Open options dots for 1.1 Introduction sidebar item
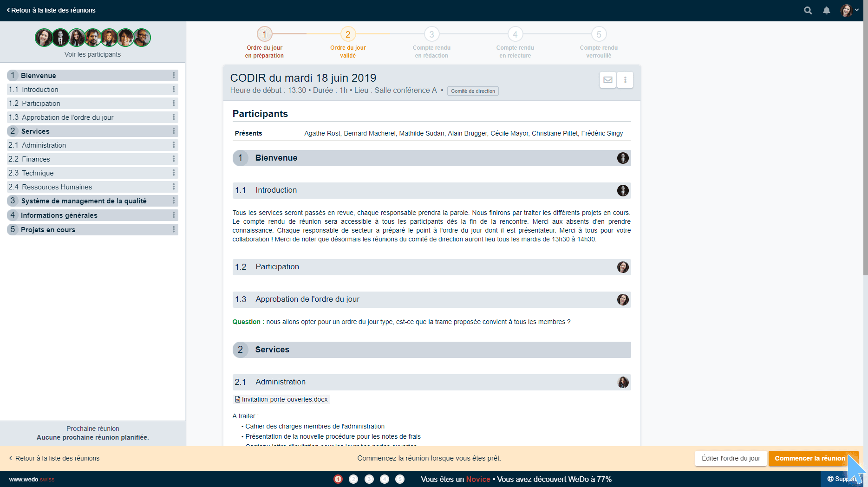This screenshot has height=487, width=868. (174, 89)
